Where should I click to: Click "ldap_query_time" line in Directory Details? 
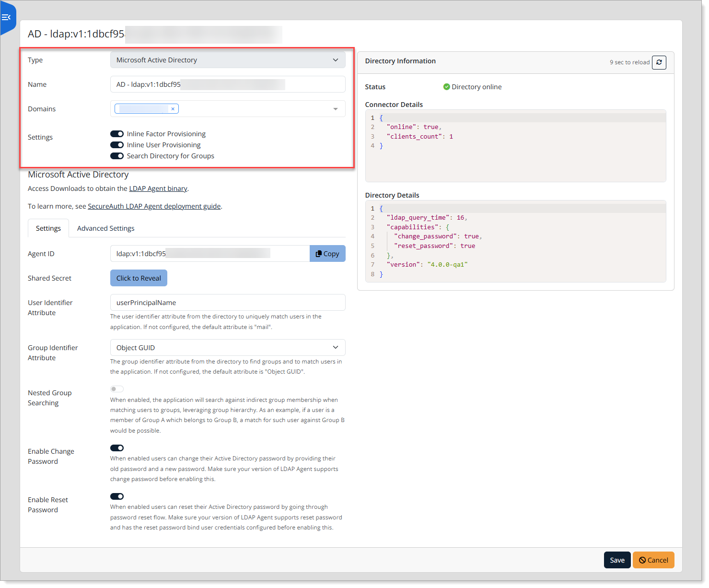pos(426,218)
